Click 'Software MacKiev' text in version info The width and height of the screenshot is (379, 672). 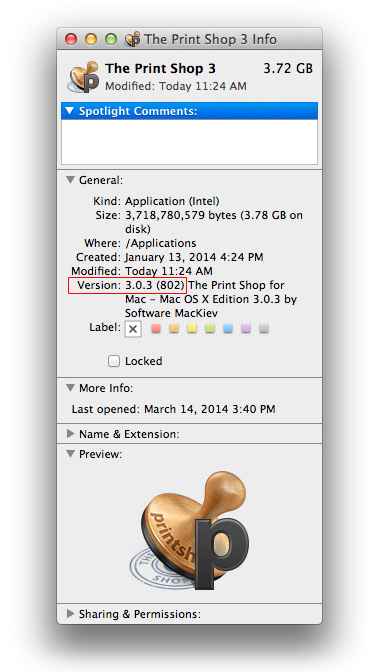point(171,313)
